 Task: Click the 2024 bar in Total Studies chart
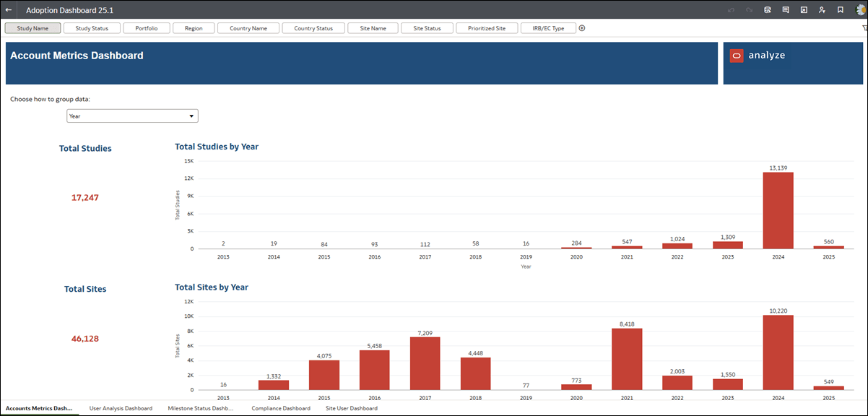click(x=778, y=209)
